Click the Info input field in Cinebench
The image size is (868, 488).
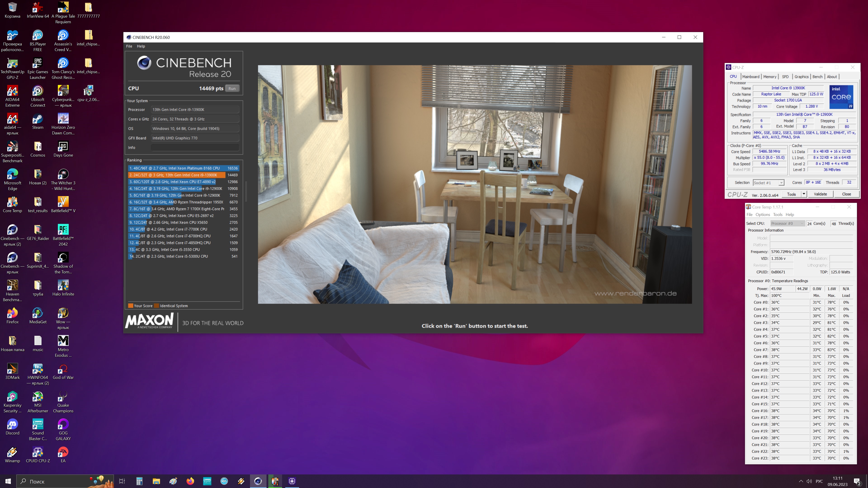click(x=195, y=148)
